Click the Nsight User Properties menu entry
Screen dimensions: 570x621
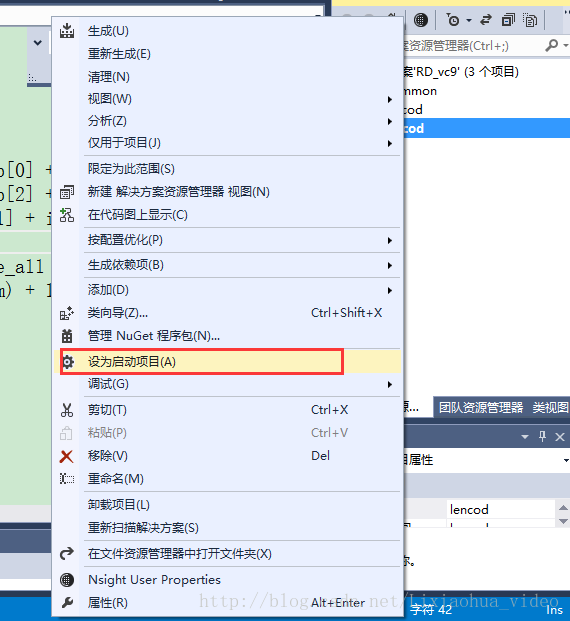click(227, 580)
